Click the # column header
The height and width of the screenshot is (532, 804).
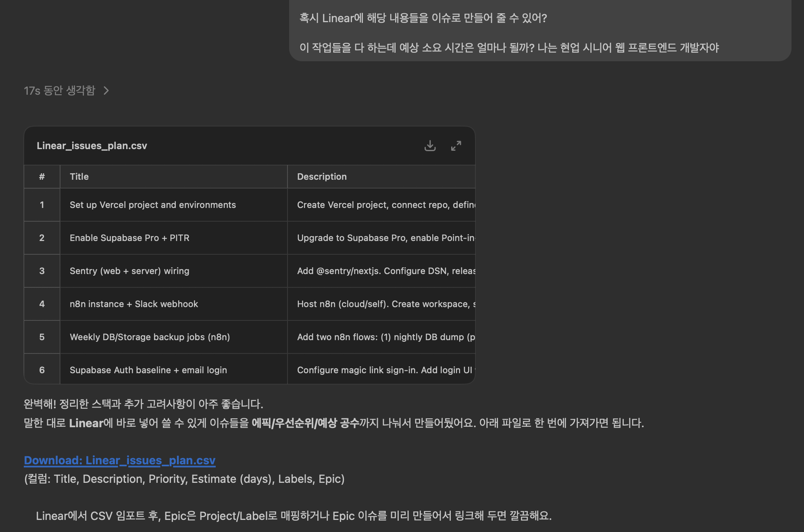[42, 177]
